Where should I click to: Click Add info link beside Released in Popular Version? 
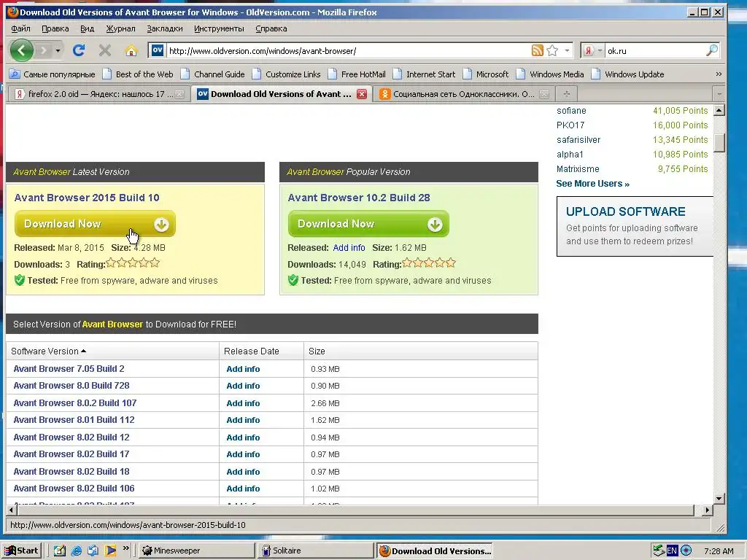(349, 248)
